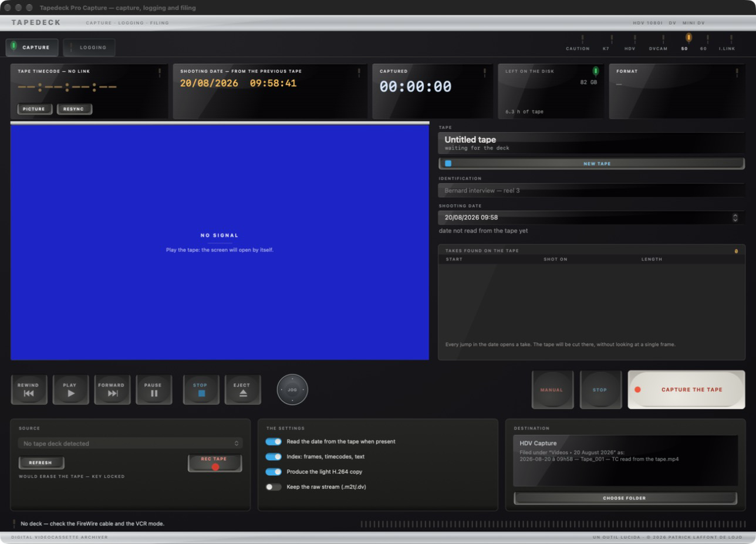The height and width of the screenshot is (544, 756).
Task: Select the 'Untitled tape' title
Action: point(470,140)
